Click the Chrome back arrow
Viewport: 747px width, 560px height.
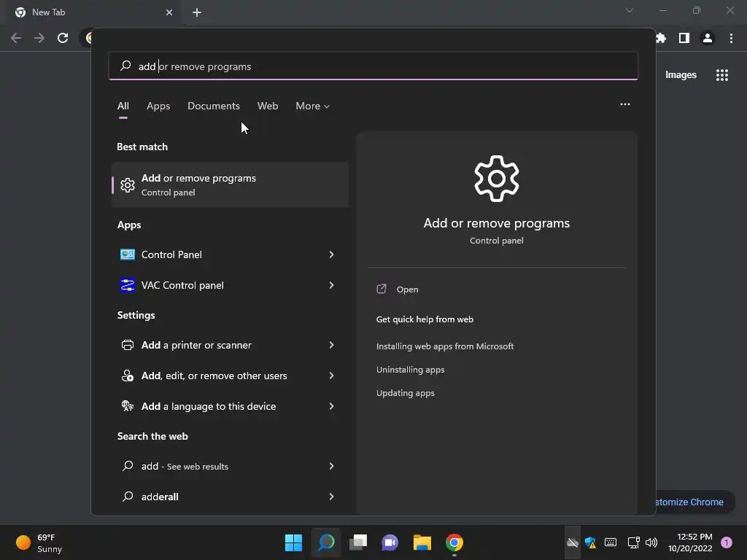(16, 38)
